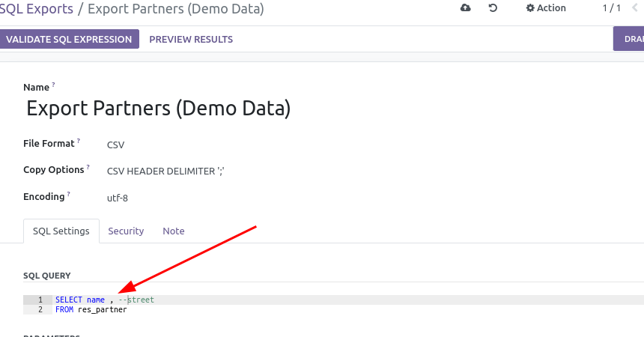Image resolution: width=644 pixels, height=337 pixels.
Task: Click the cloud save icon
Action: pyautogui.click(x=465, y=7)
